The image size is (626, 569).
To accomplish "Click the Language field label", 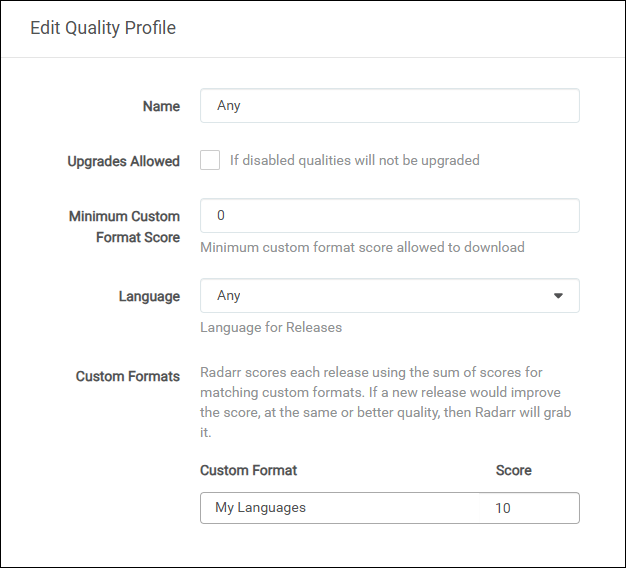I will (149, 296).
